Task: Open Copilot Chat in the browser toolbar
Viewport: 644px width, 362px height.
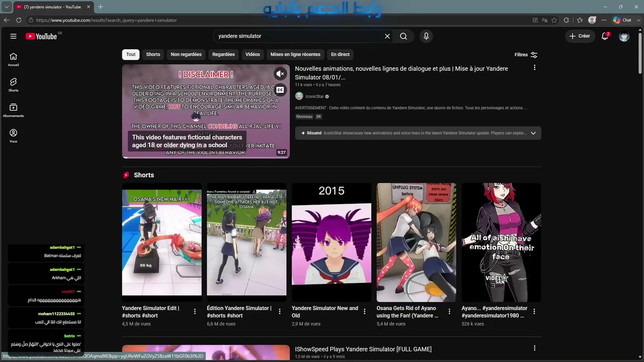Action: coord(622,20)
